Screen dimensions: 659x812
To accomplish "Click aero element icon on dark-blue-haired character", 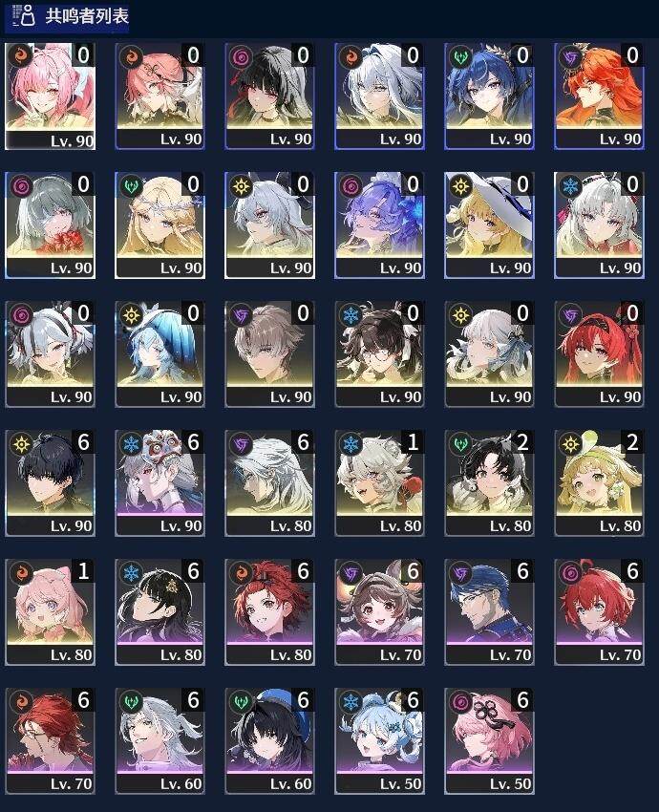I will [460, 56].
